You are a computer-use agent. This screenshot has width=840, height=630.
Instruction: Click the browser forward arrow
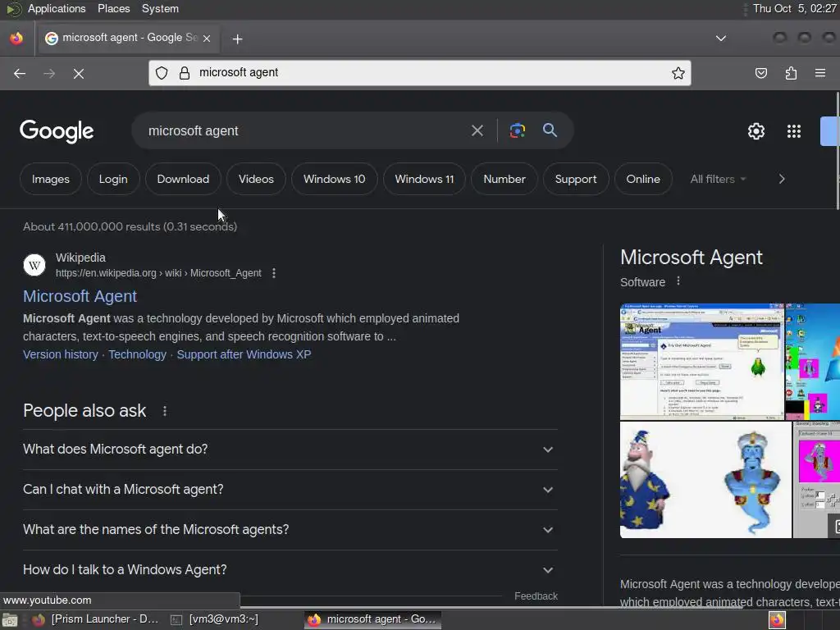click(48, 73)
